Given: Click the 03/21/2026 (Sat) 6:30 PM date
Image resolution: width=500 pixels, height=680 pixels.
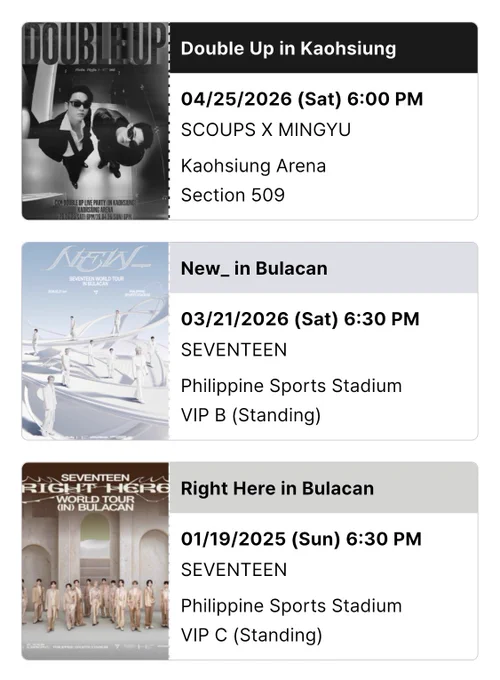Looking at the screenshot, I should [300, 319].
